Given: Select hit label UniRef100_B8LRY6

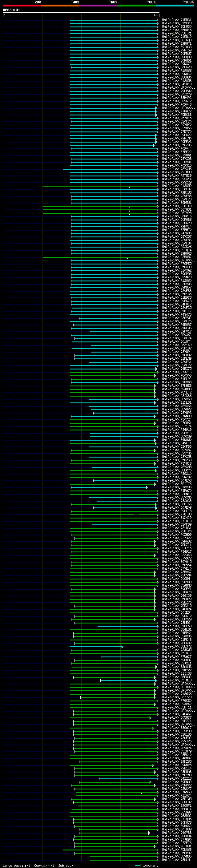Looking at the screenshot, I should click(x=177, y=470).
